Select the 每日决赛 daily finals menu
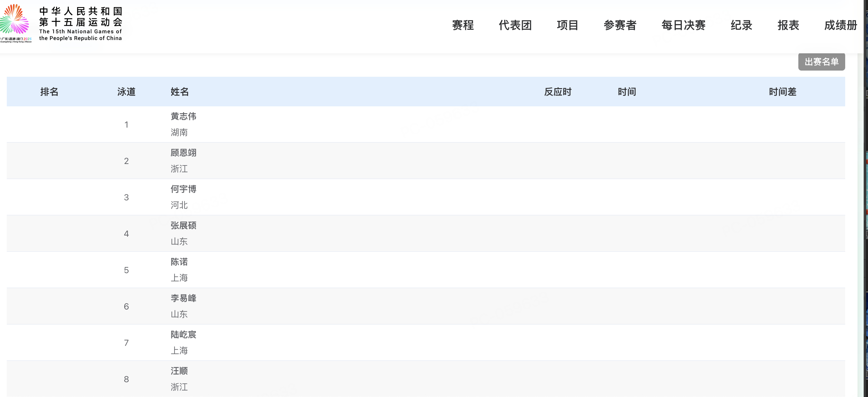This screenshot has width=868, height=397. tap(683, 25)
